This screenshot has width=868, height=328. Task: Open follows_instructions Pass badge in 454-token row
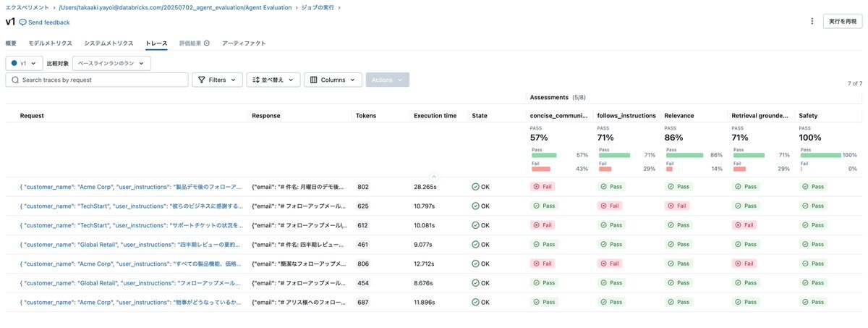click(611, 282)
